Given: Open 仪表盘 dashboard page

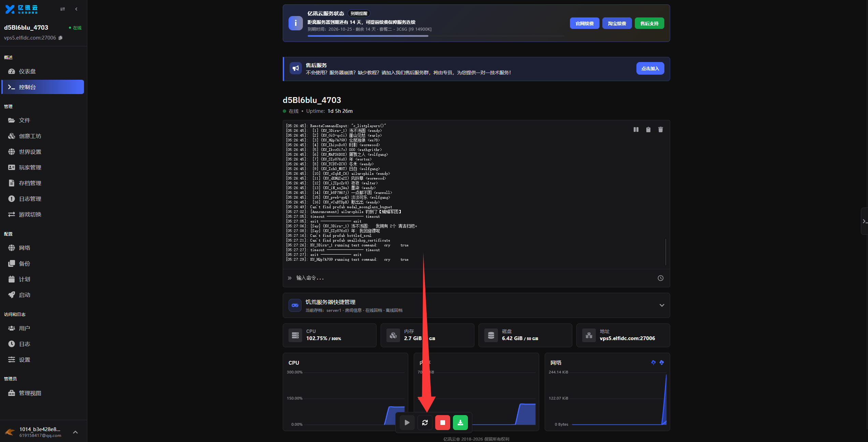Looking at the screenshot, I should 43,71.
